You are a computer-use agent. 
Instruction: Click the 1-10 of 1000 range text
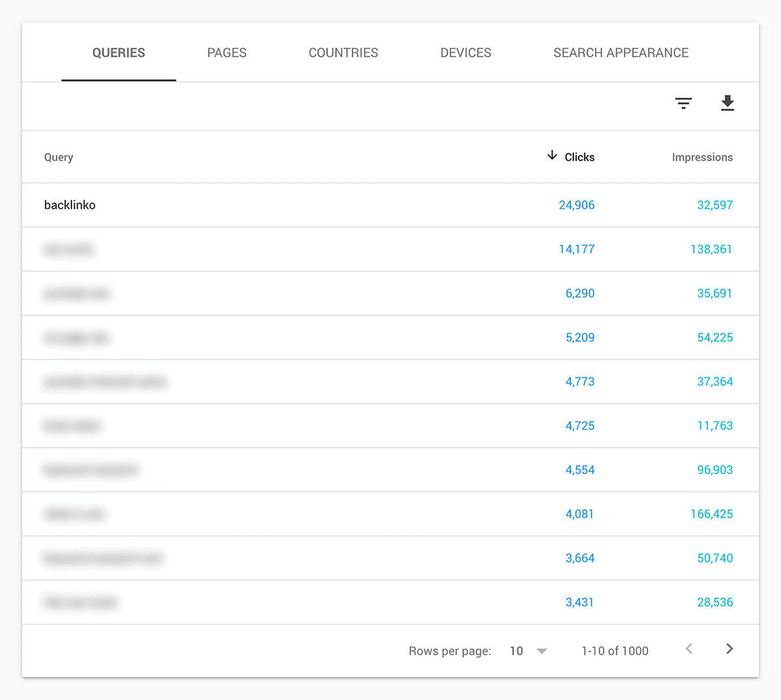tap(615, 651)
